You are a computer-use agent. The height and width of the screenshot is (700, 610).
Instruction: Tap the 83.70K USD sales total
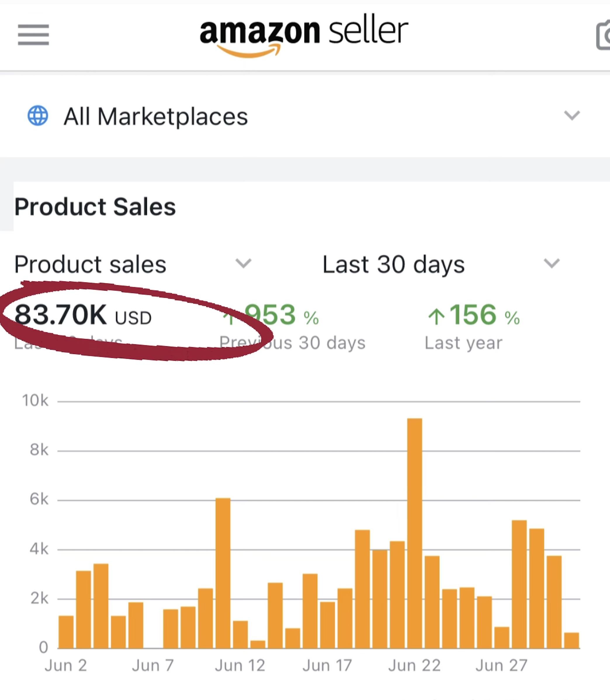(x=83, y=315)
